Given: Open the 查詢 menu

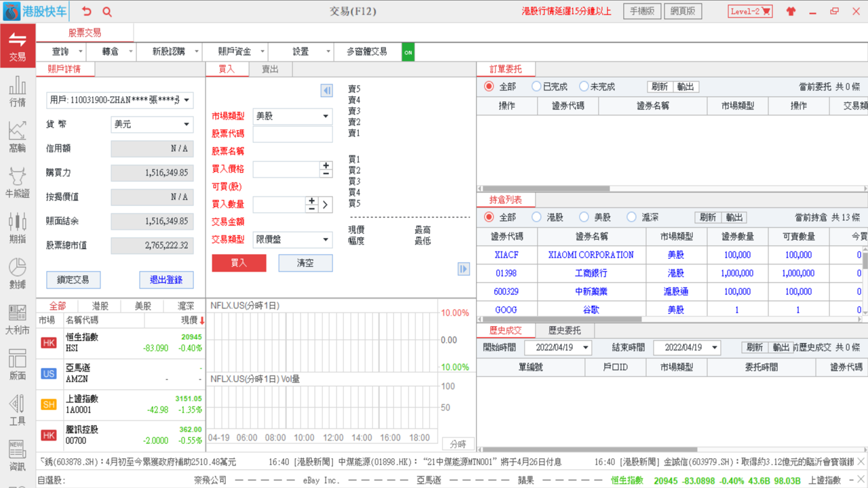Looking at the screenshot, I should [x=62, y=52].
